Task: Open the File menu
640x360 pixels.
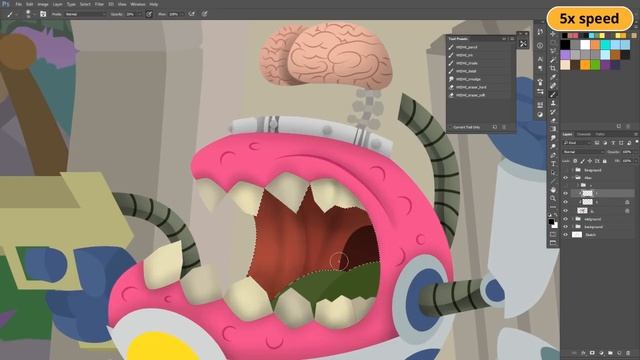Action: click(18, 4)
